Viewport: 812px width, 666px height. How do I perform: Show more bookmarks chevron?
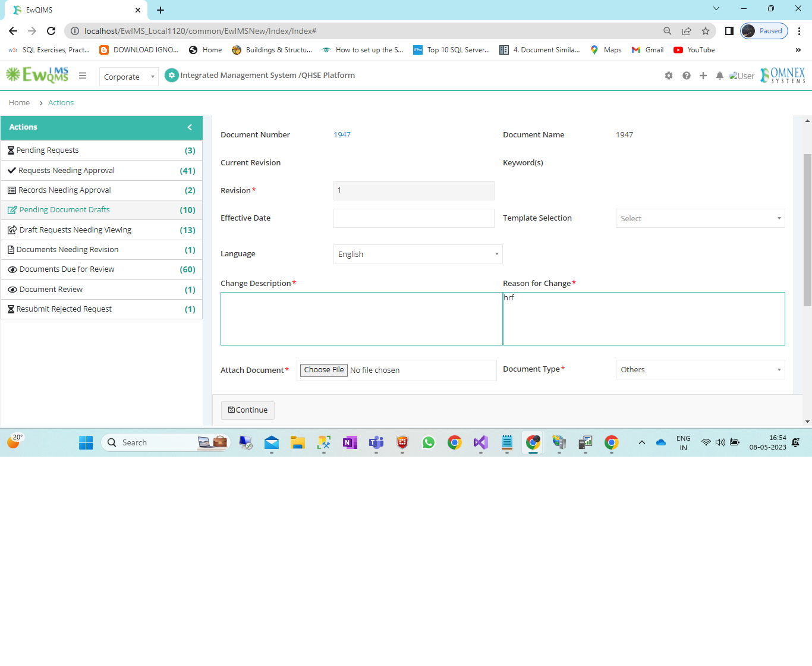798,50
